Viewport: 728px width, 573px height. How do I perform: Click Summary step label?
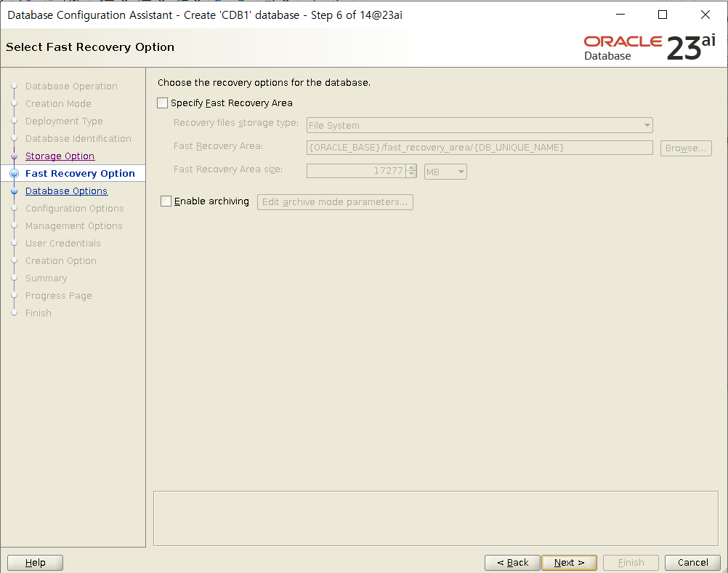(46, 278)
